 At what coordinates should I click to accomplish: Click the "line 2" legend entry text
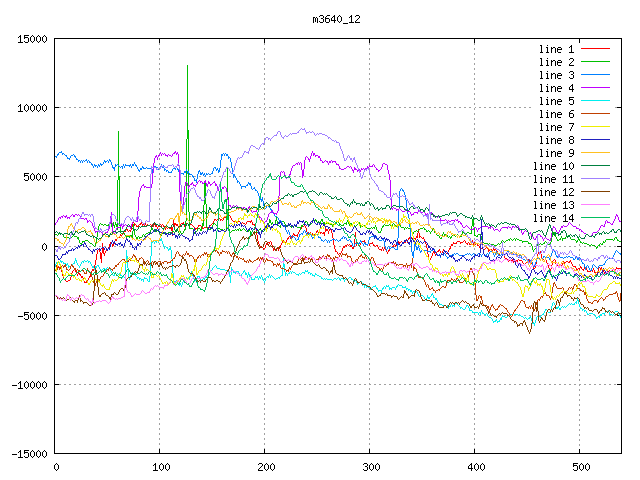(556, 62)
